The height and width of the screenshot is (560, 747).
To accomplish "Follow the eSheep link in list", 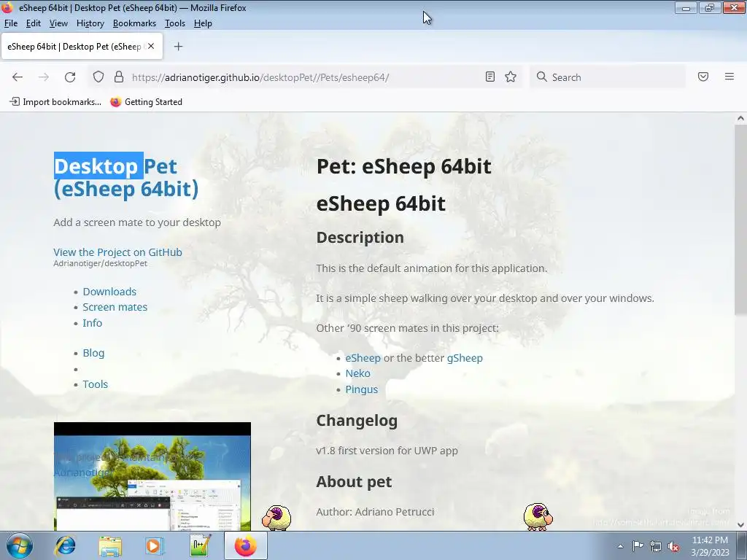I will tap(363, 358).
